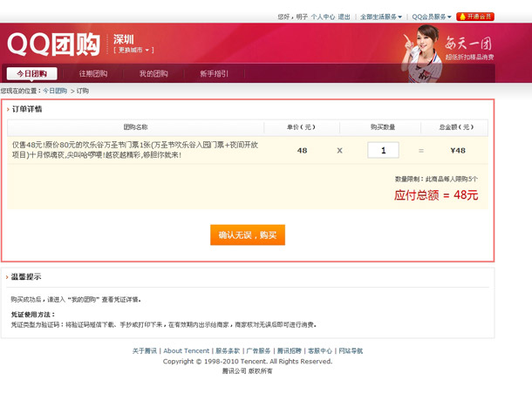Expand the QQ会员服务 dropdown
This screenshot has height=401, width=532.
[x=432, y=17]
